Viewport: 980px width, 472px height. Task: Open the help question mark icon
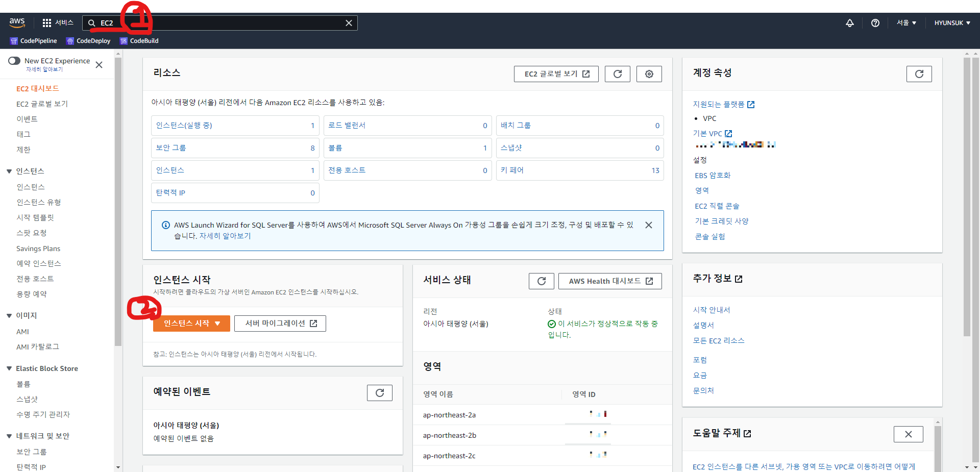coord(875,23)
